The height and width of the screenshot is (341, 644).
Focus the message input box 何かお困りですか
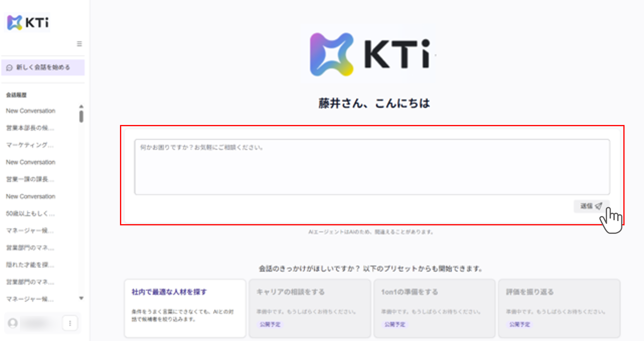point(372,167)
